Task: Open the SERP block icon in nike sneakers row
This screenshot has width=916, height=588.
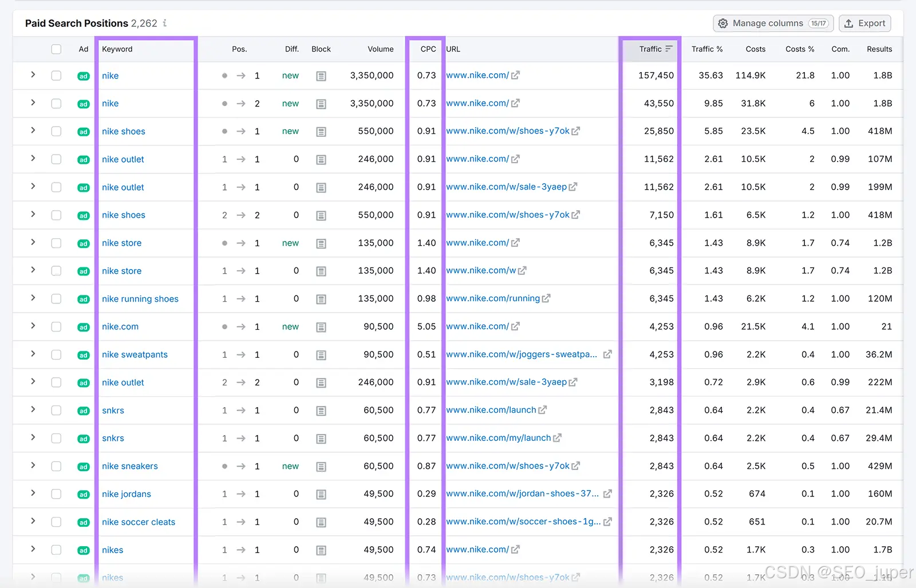Action: [x=321, y=467]
